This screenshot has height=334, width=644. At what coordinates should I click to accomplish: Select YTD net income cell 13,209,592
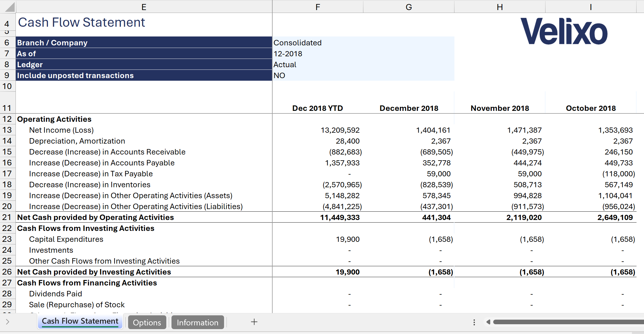coord(318,130)
